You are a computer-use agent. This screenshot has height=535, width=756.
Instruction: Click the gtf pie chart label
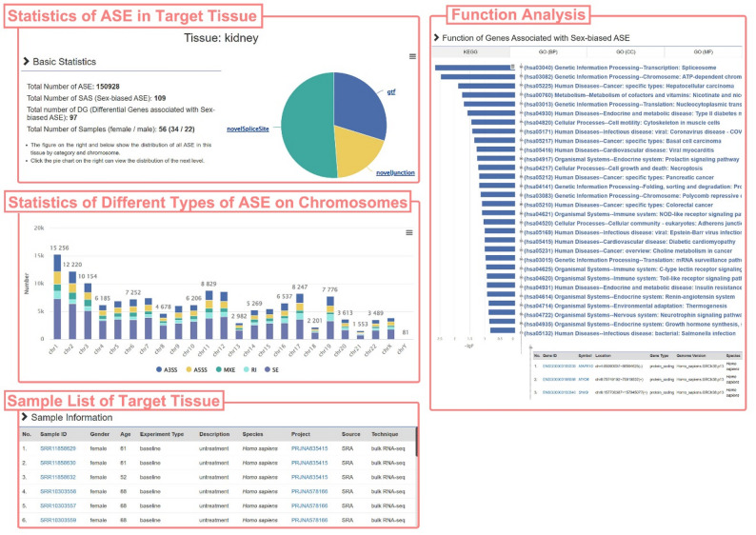click(x=391, y=91)
